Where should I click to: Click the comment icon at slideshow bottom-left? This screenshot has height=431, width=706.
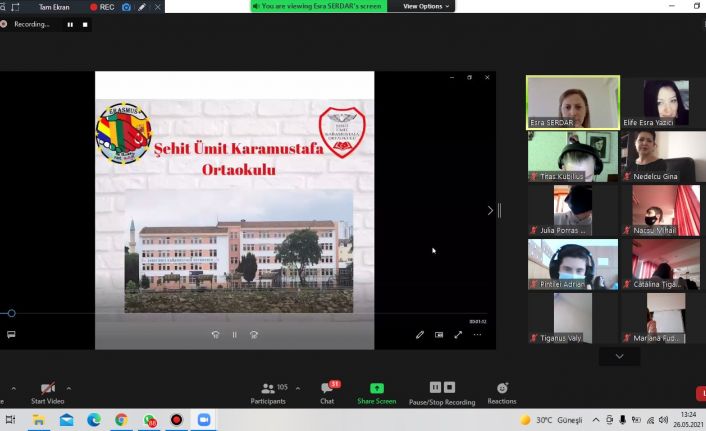(x=11, y=334)
